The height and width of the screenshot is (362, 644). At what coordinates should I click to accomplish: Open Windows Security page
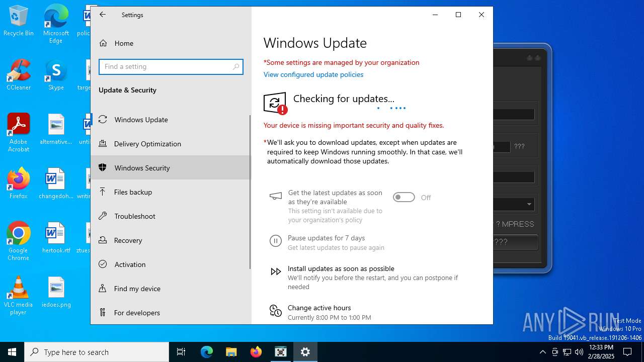pyautogui.click(x=170, y=168)
